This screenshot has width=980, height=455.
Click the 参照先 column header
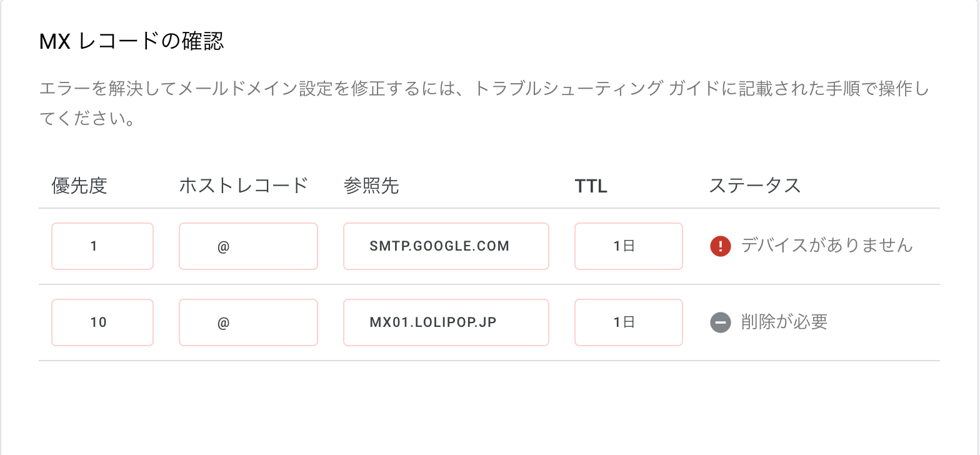371,185
